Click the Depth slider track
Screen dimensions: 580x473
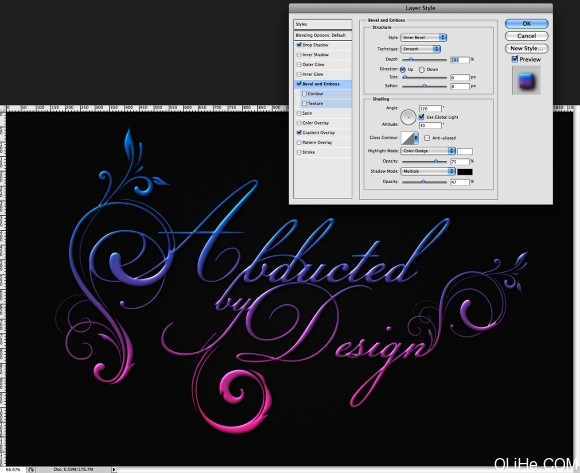click(424, 60)
